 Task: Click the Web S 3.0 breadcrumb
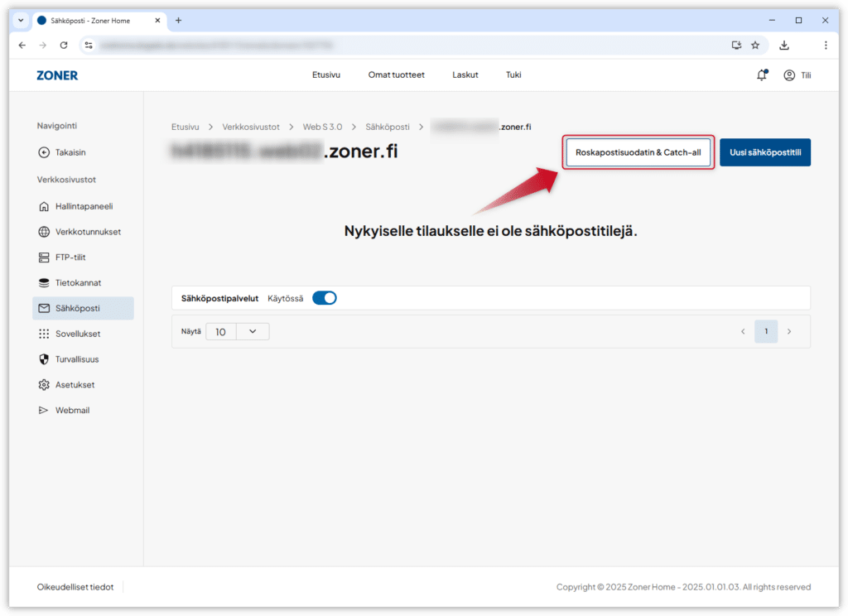click(x=322, y=127)
